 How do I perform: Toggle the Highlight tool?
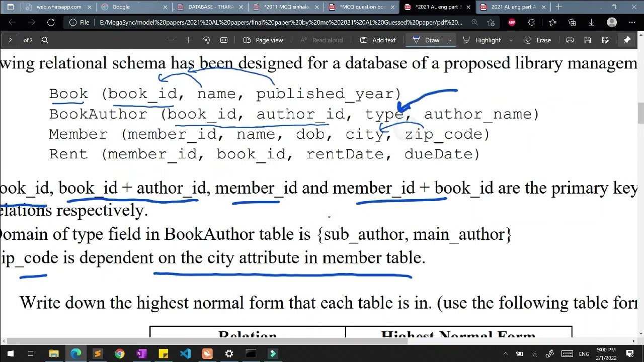coord(482,40)
